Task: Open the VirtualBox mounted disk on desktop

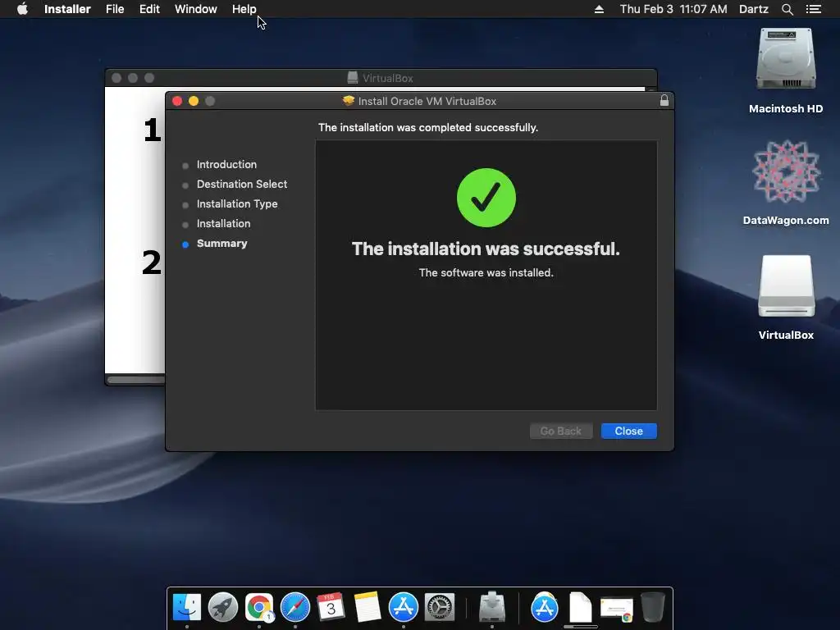Action: 786,286
